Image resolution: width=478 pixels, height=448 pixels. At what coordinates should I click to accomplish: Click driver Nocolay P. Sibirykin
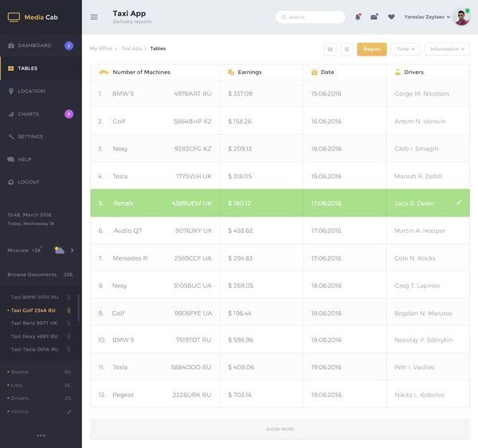coord(424,340)
